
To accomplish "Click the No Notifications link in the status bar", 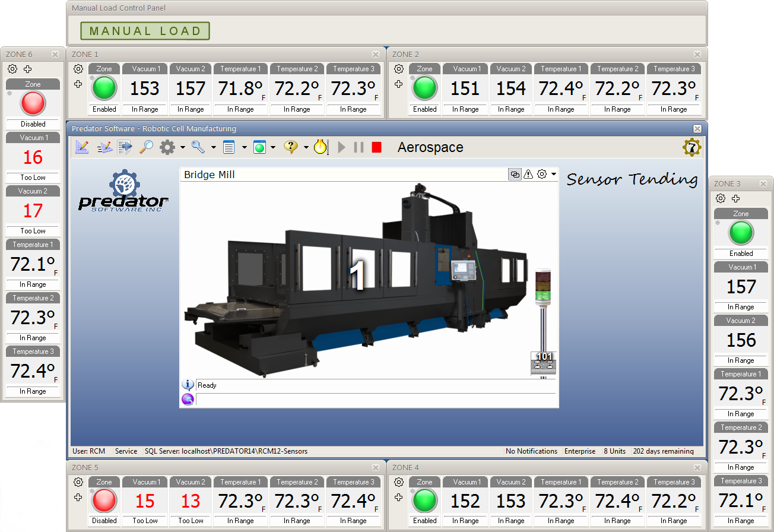I will coord(531,451).
